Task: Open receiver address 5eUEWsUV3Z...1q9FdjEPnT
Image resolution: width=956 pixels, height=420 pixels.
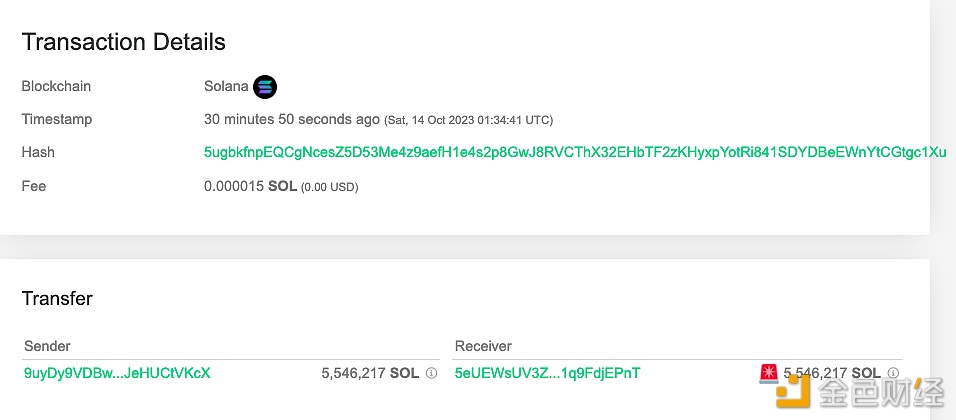Action: (548, 373)
